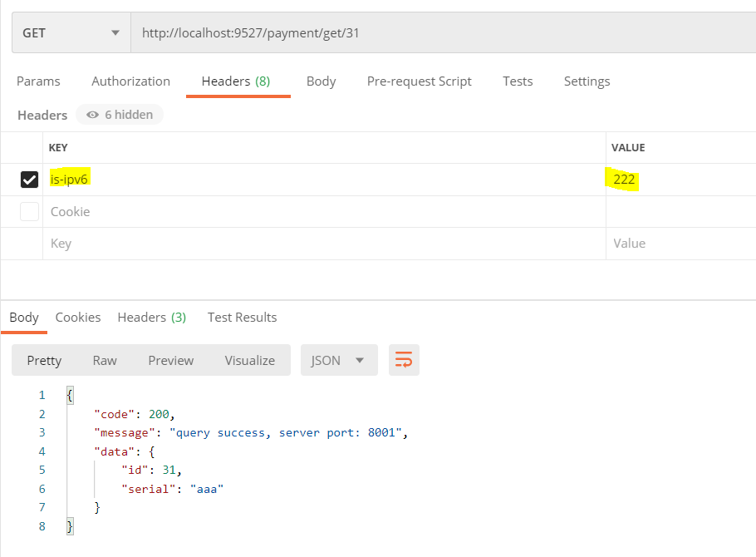Click the eye icon beside 6 hidden

[x=92, y=115]
